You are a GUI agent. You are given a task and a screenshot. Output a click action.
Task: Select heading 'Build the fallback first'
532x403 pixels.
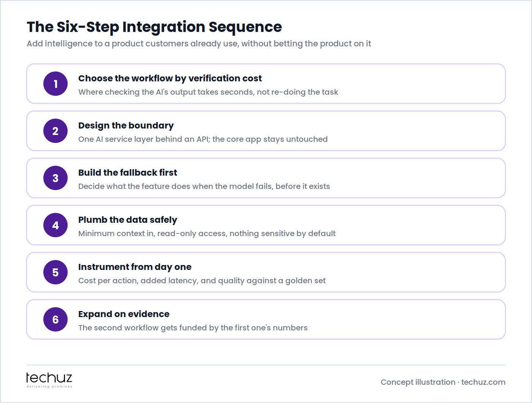pos(128,173)
